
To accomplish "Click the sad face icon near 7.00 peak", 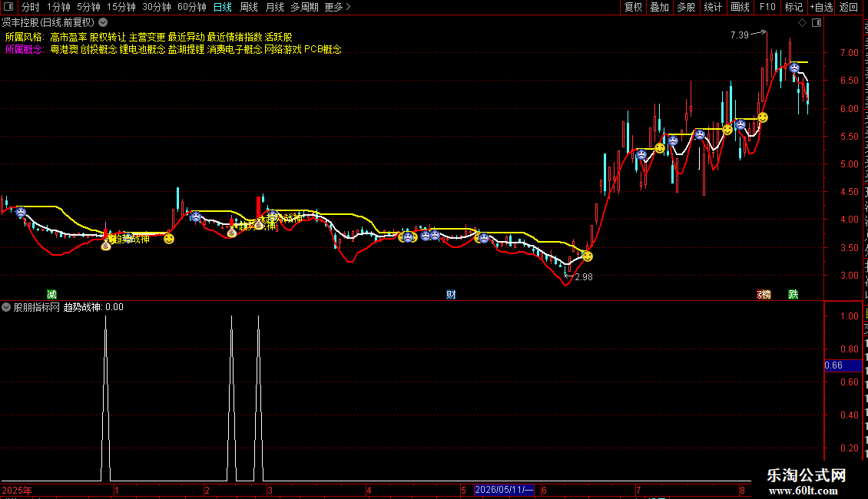I will 794,68.
